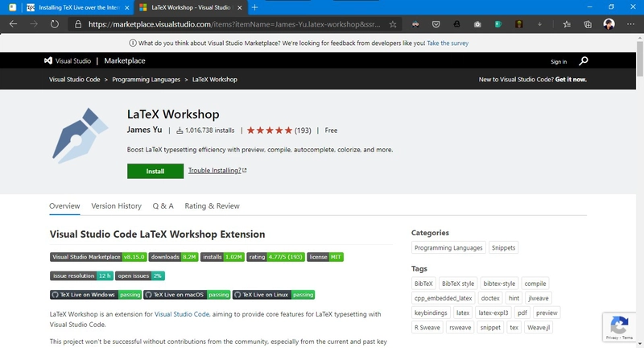
Task: Open the Trouble Installing? link
Action: tap(217, 170)
